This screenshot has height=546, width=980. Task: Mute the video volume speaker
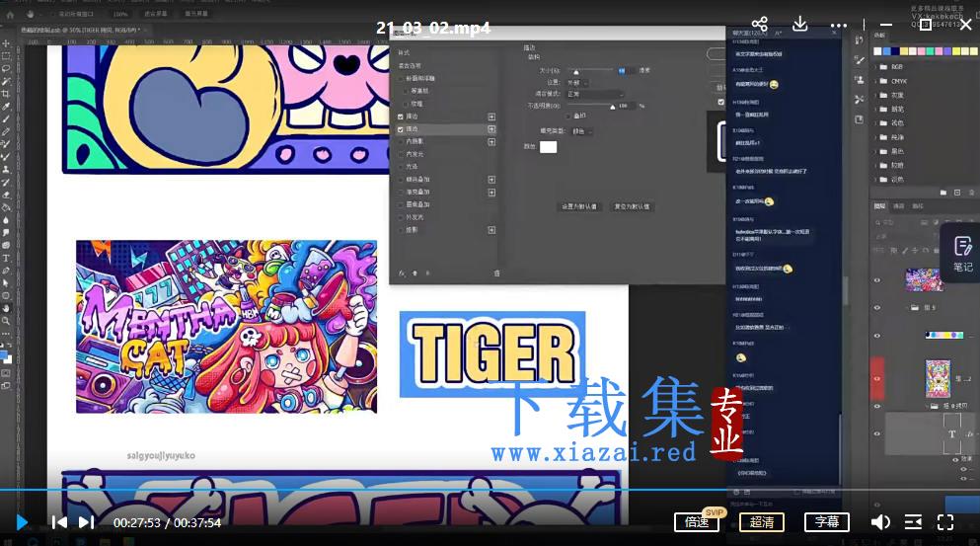coord(880,522)
